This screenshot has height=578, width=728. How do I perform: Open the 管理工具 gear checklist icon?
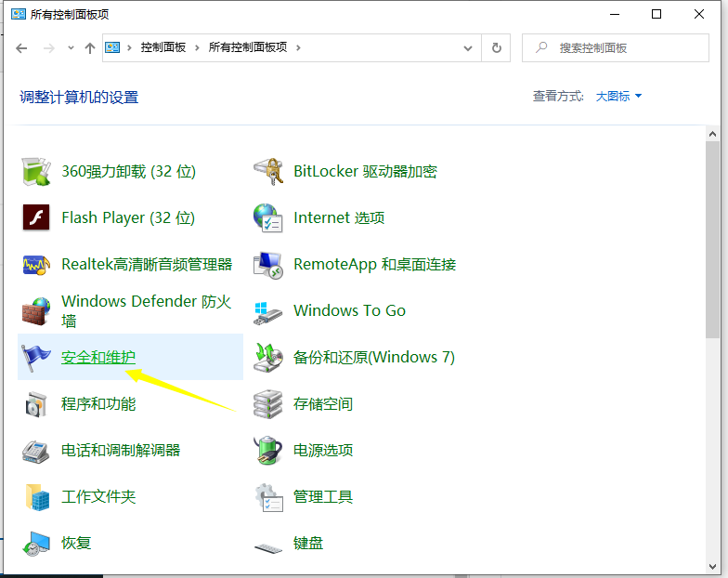(269, 496)
